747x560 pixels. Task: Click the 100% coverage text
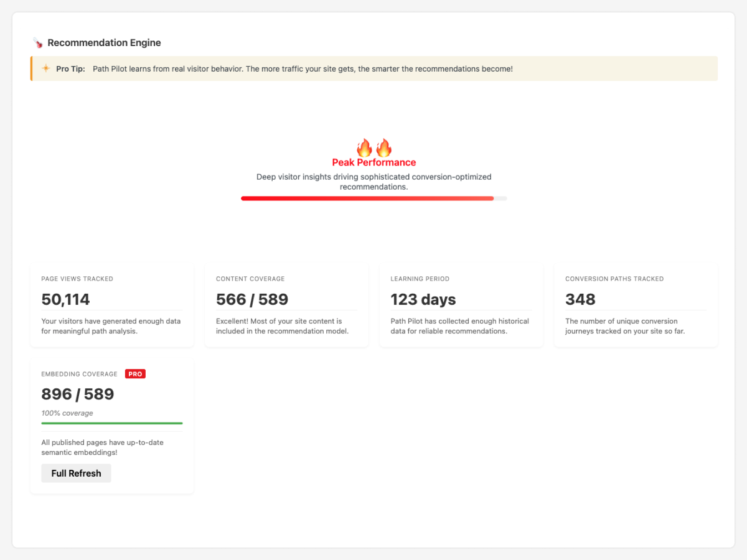point(67,413)
